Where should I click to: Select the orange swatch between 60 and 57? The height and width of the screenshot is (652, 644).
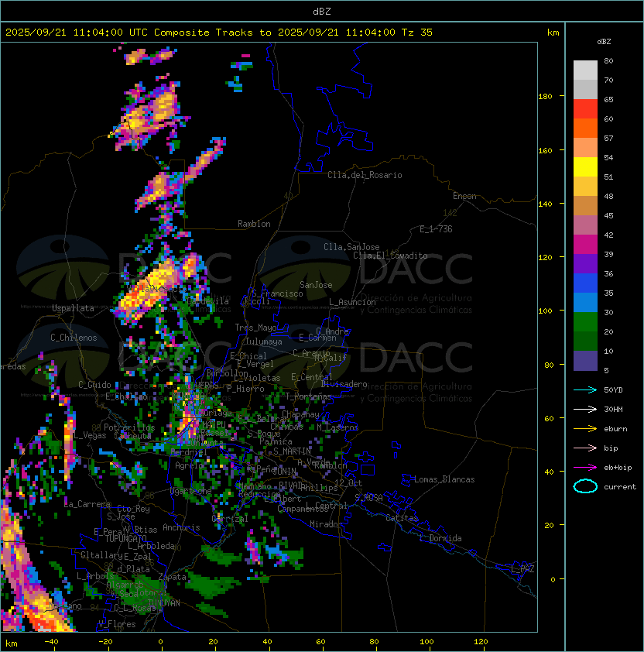585,128
